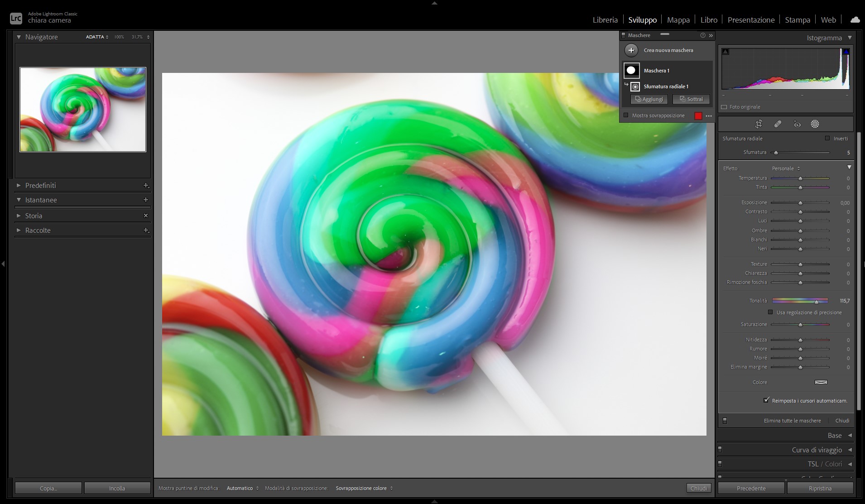The height and width of the screenshot is (504, 865).
Task: Click the Navigatore preview thumbnail
Action: coord(83,110)
